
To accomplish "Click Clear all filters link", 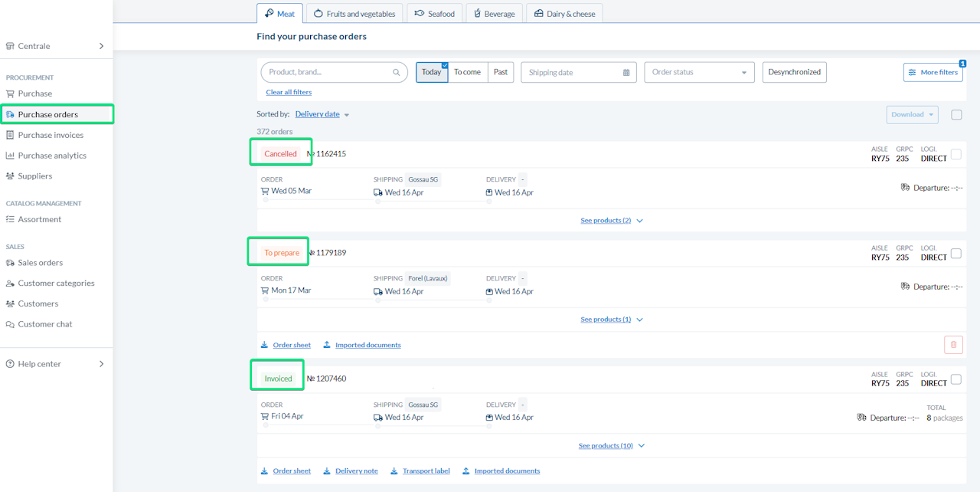I will pos(289,92).
